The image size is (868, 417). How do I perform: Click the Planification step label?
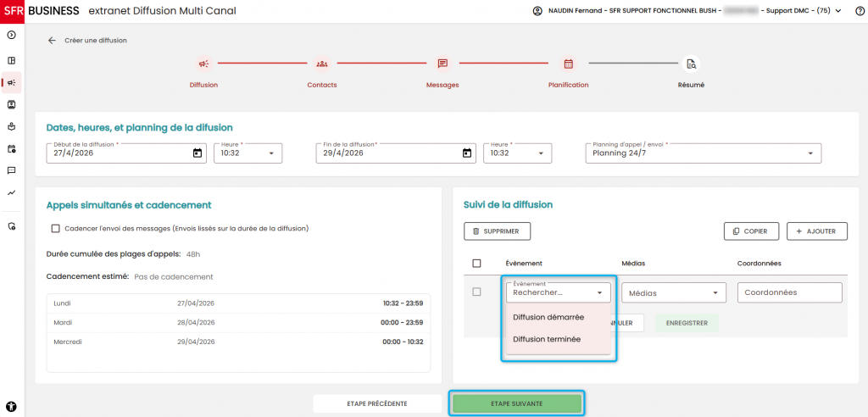(568, 86)
